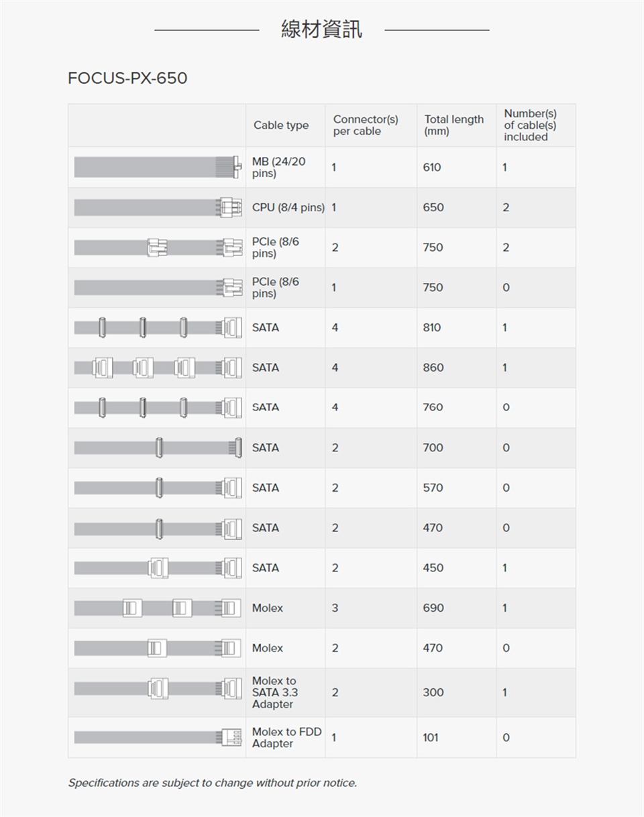
Task: Select the 860 mm SATA cable illustration
Action: (x=157, y=368)
